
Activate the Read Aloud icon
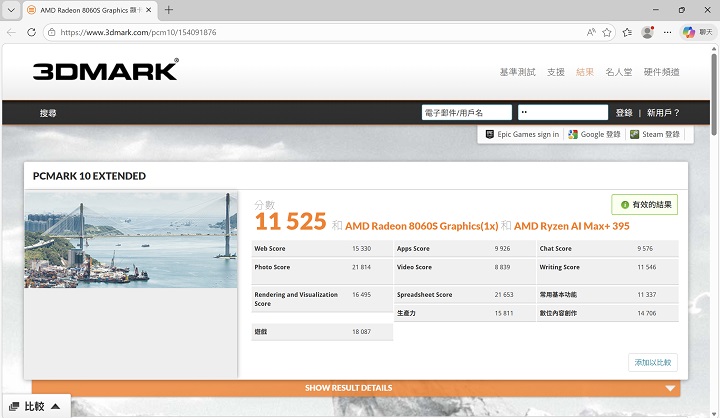pos(591,32)
